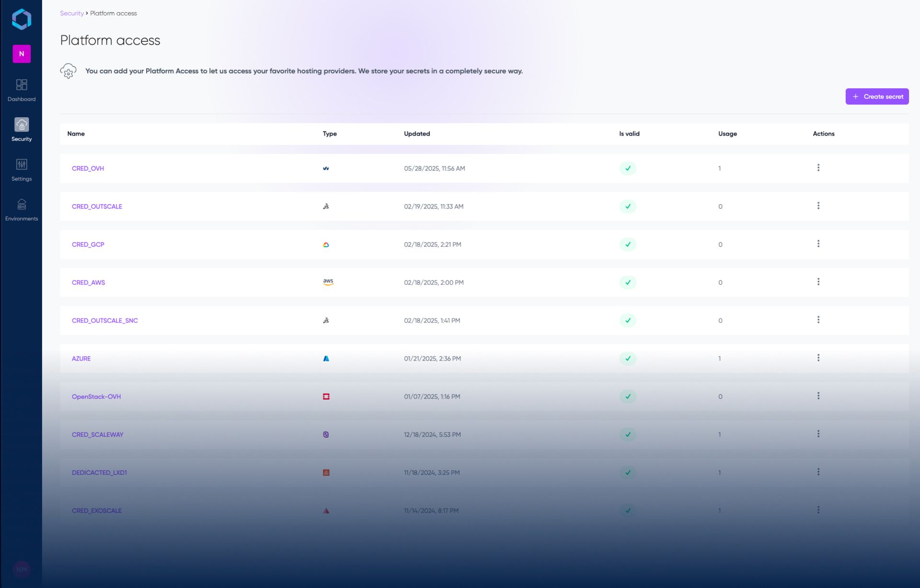The image size is (920, 588).
Task: Click the Google Cloud type icon
Action: click(326, 244)
